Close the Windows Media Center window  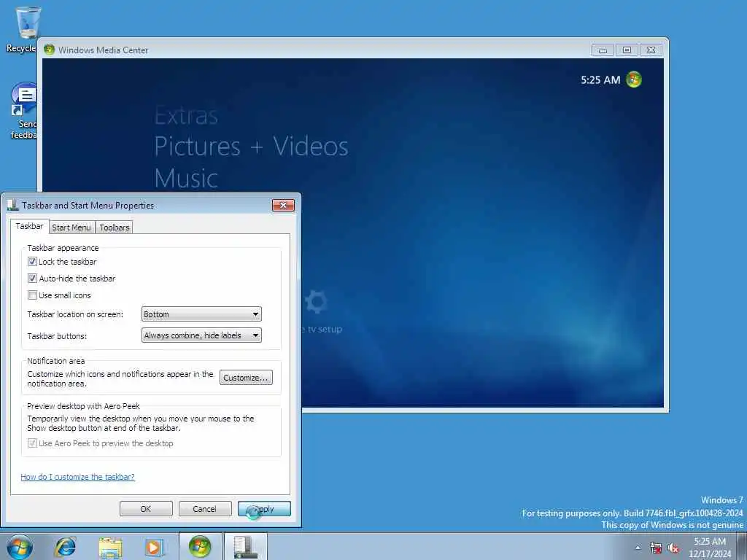pyautogui.click(x=651, y=50)
